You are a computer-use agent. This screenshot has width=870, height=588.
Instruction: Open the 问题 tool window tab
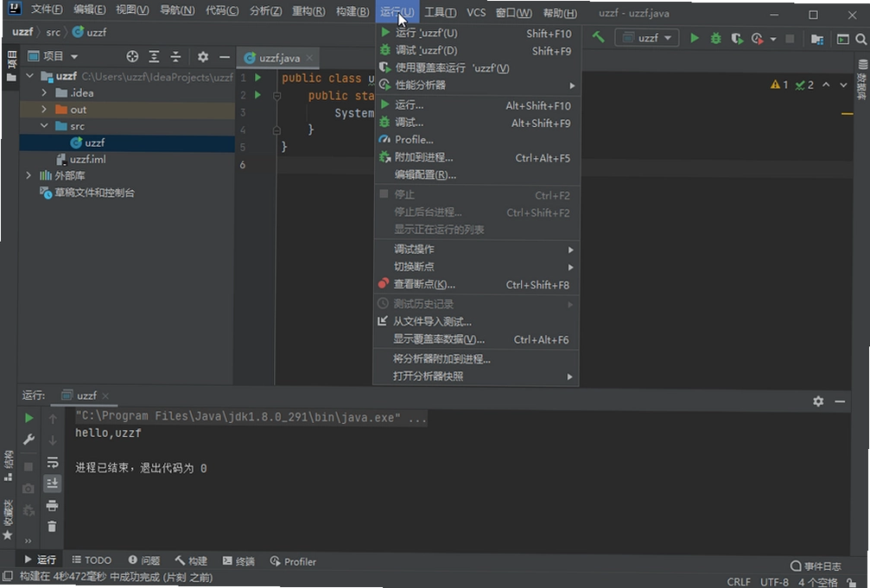pos(144,560)
